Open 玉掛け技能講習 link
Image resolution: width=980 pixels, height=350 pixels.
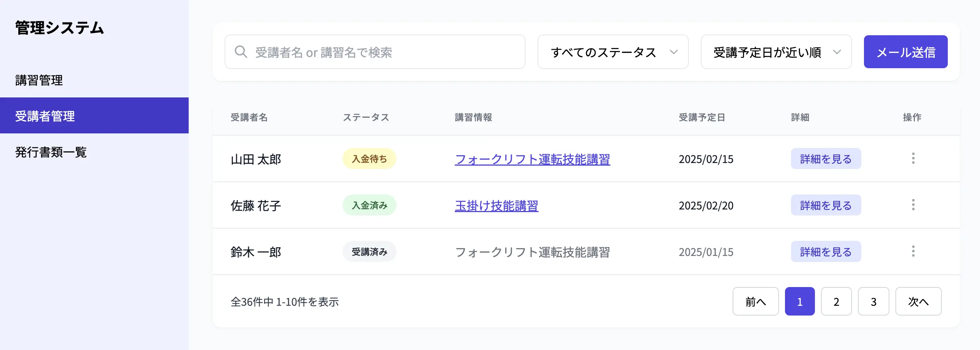point(496,206)
